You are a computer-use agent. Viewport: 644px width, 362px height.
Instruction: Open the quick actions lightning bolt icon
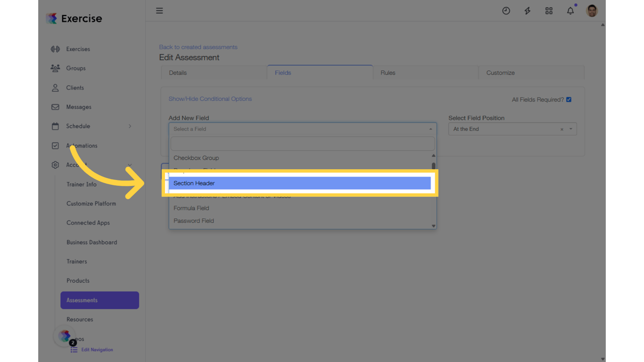pyautogui.click(x=528, y=10)
